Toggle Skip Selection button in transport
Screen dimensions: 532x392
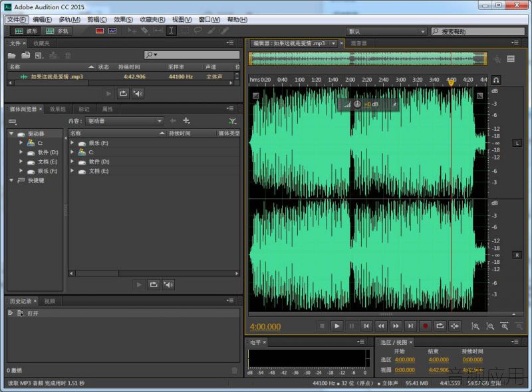[x=455, y=326]
